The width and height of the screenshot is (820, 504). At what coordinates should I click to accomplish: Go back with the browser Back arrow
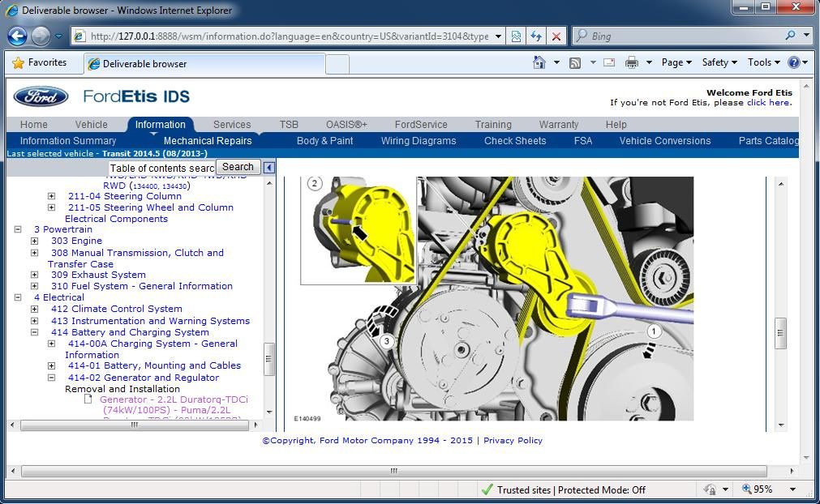coord(17,36)
